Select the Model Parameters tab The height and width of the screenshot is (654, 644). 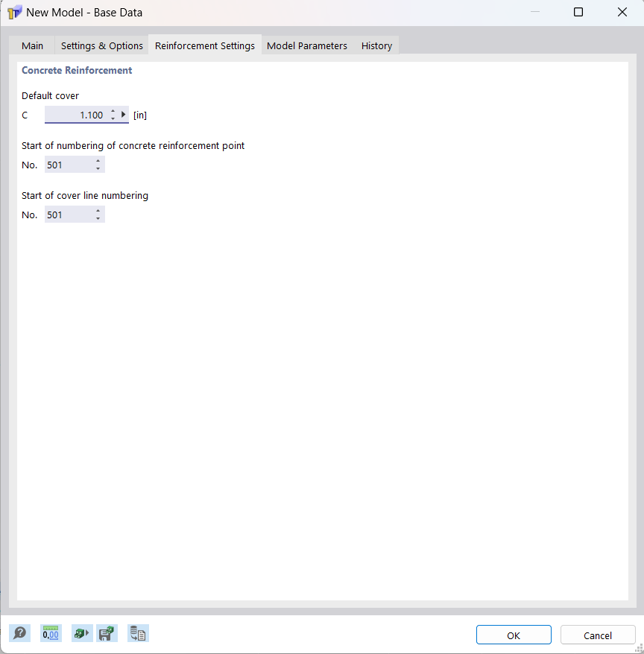click(x=306, y=45)
